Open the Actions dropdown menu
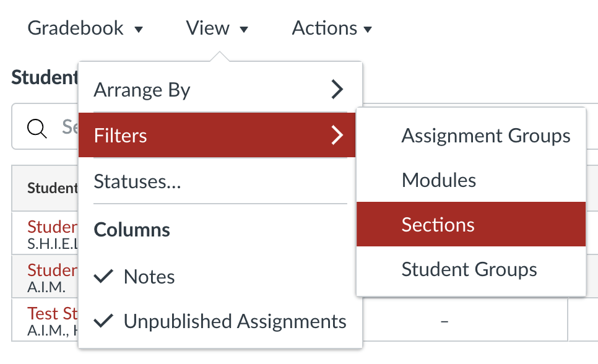The height and width of the screenshot is (364, 598). [332, 28]
